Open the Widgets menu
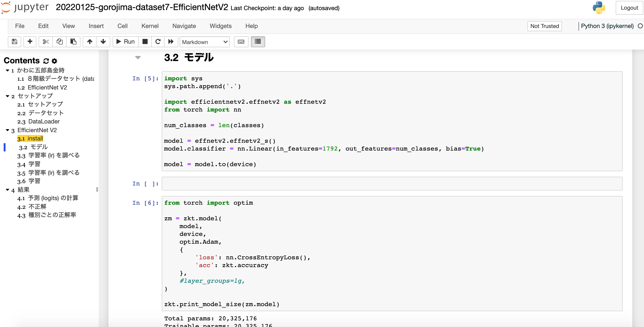 pos(221,26)
